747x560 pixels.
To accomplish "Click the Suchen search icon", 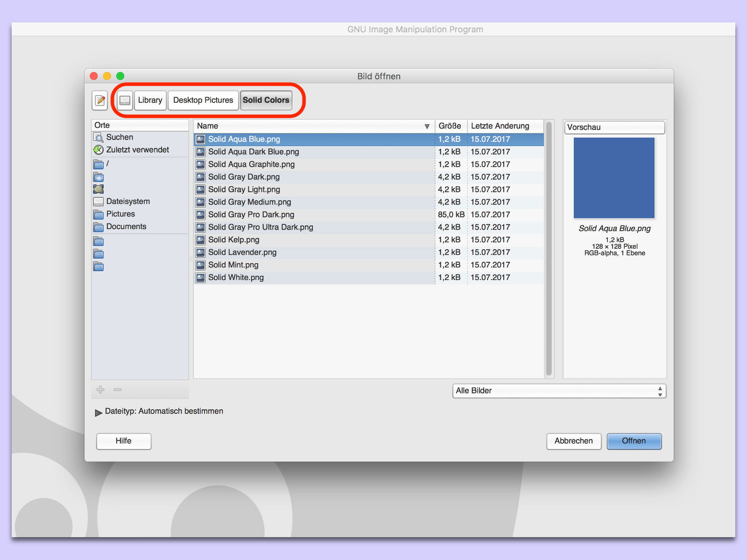I will pyautogui.click(x=98, y=137).
